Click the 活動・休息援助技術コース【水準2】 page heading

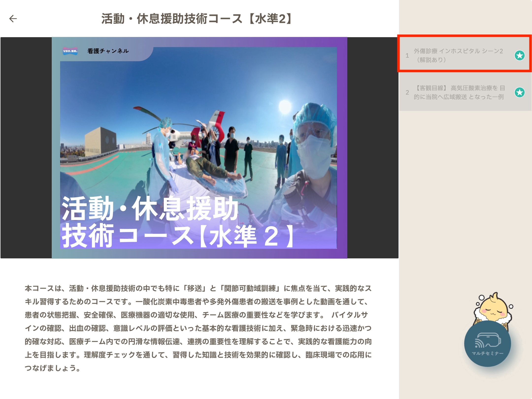pyautogui.click(x=197, y=19)
